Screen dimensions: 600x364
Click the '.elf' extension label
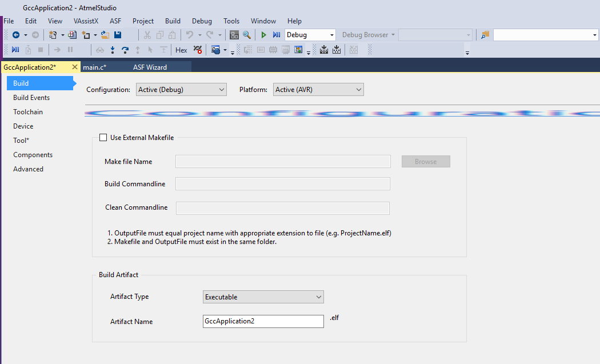334,318
